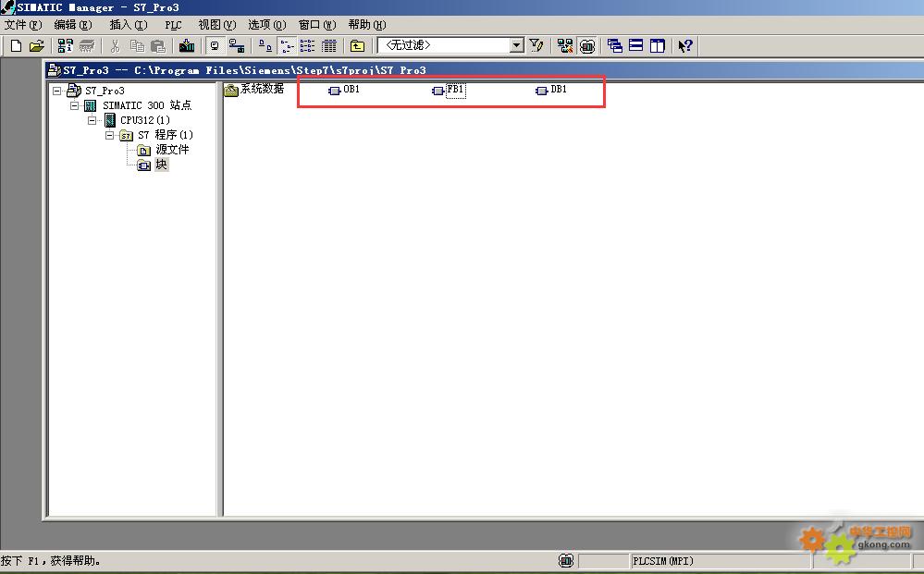Toggle the Online view icon

pyautogui.click(x=215, y=45)
